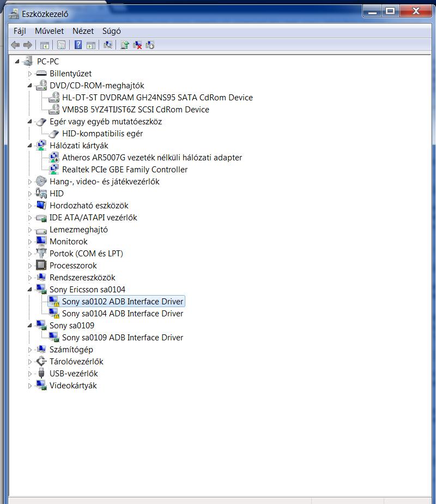Select Sony sa0104 ADB Interface Driver
The width and height of the screenshot is (436, 504).
122,314
